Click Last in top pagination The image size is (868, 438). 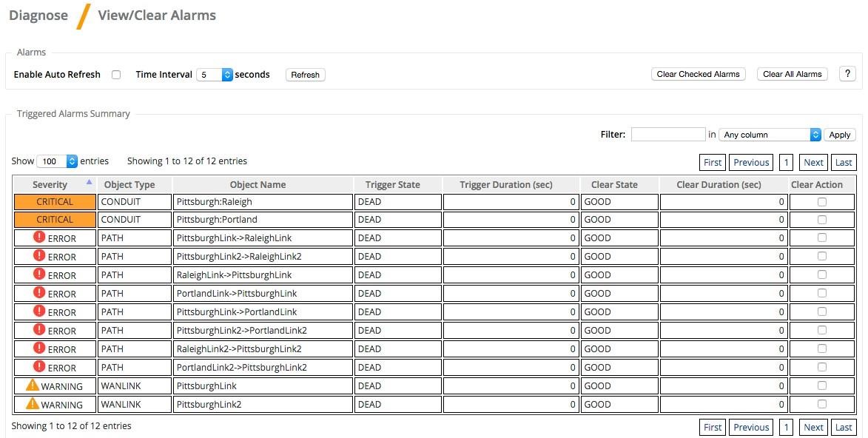click(x=844, y=162)
